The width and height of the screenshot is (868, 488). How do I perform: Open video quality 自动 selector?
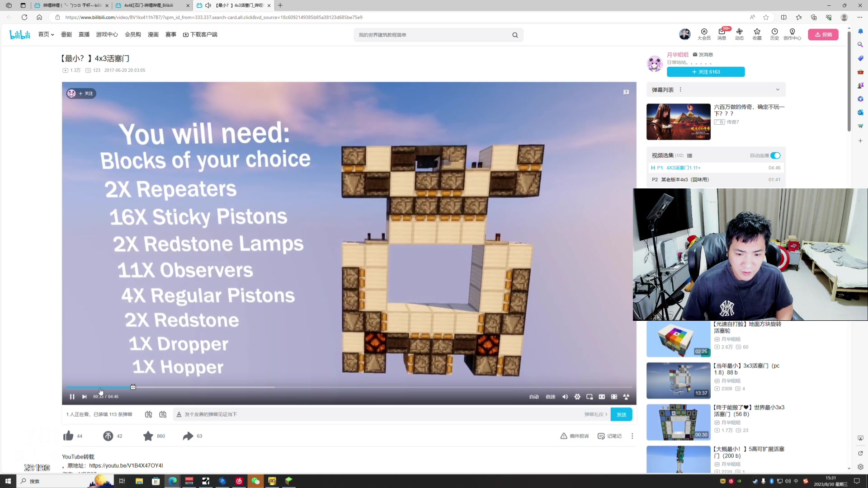(534, 397)
